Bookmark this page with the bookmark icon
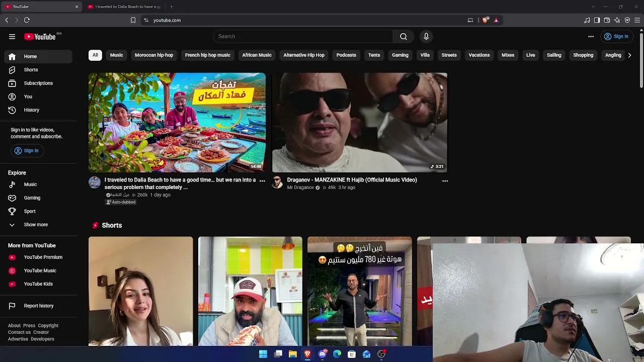644x362 pixels. pos(133,20)
